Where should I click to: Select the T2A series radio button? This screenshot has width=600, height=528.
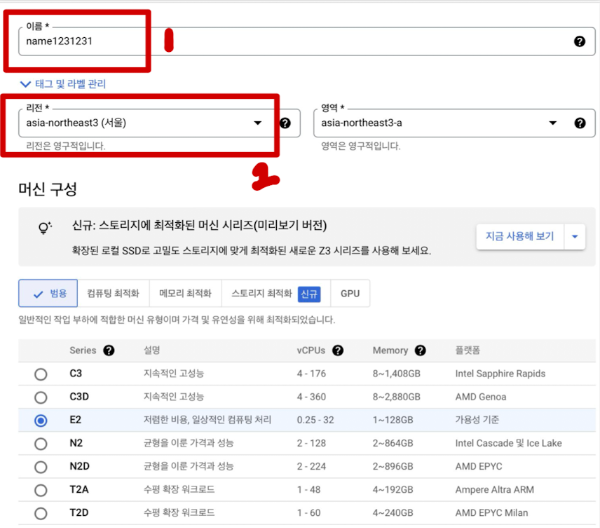(x=41, y=490)
